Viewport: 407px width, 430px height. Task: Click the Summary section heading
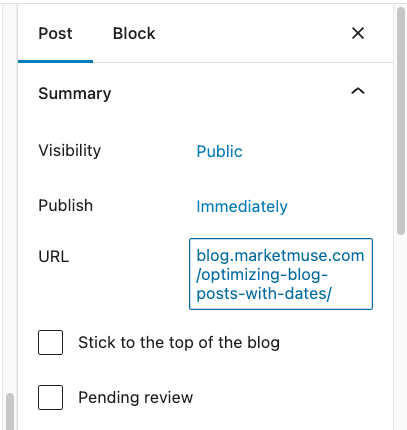point(75,94)
